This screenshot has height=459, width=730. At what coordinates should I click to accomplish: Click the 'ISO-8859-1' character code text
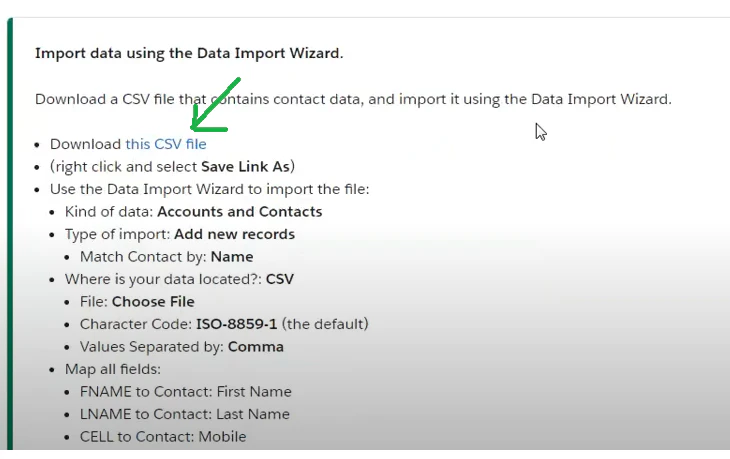(x=237, y=324)
